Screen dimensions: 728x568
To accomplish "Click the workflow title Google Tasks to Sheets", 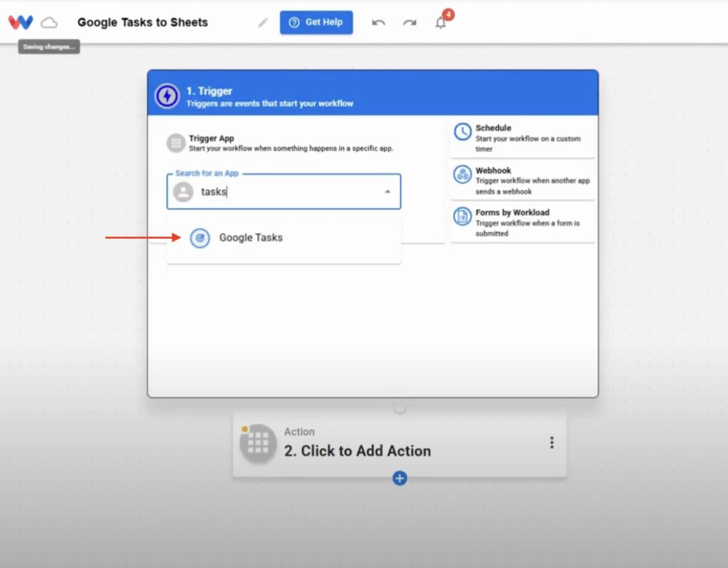I will pos(142,22).
